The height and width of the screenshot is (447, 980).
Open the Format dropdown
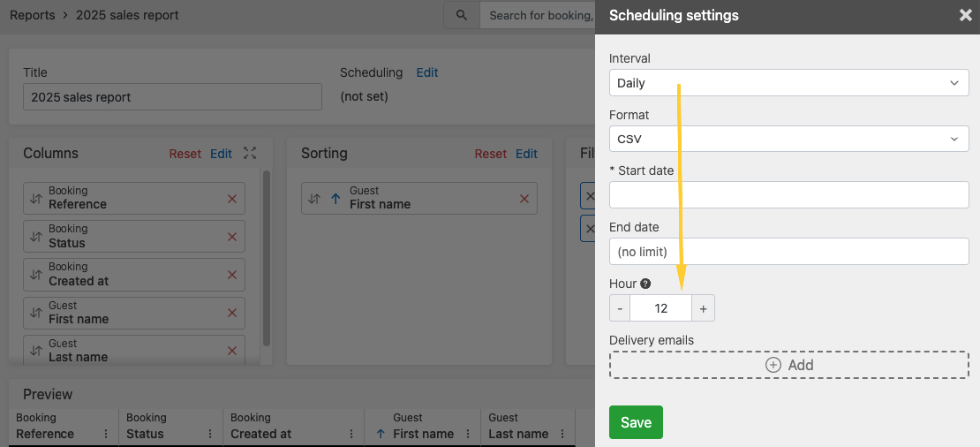point(788,139)
